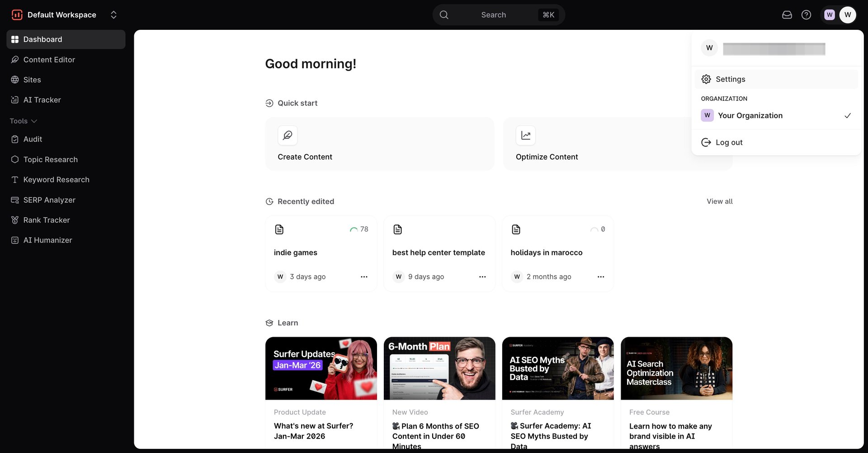868x453 pixels.
Task: Open the inbox notifications icon
Action: tap(787, 15)
